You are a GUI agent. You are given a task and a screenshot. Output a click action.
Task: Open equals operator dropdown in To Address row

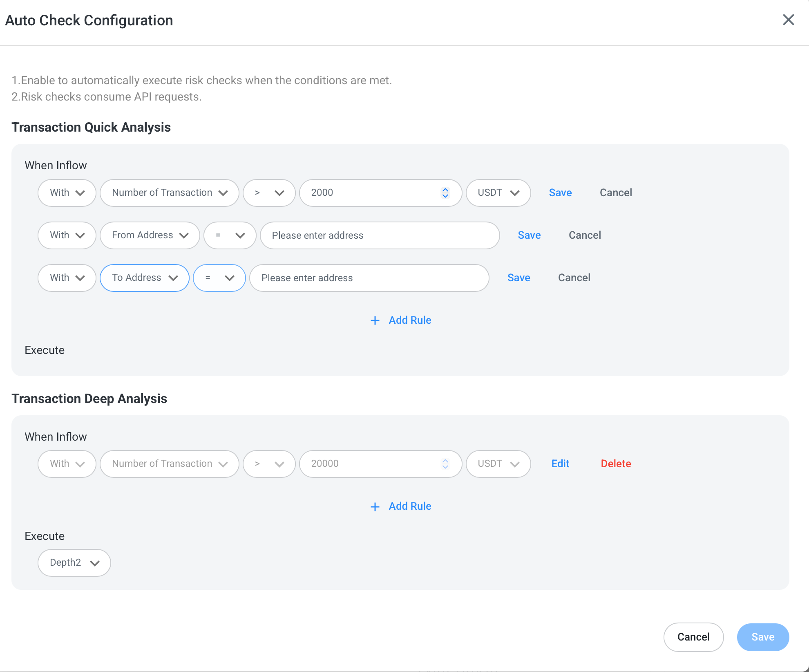pos(219,278)
